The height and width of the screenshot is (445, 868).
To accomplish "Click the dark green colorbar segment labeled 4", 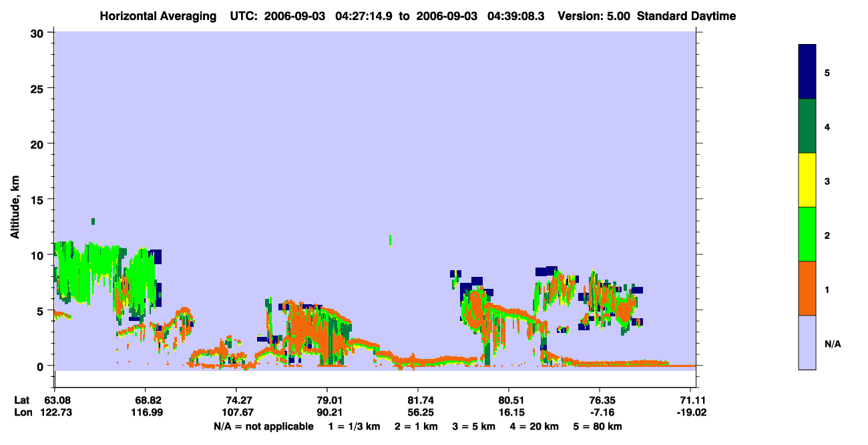I will point(807,126).
